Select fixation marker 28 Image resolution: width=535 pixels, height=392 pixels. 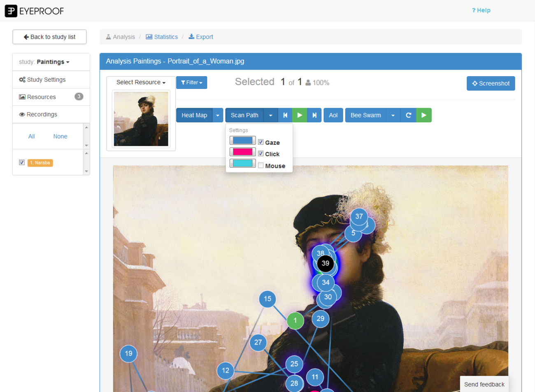pyautogui.click(x=294, y=384)
